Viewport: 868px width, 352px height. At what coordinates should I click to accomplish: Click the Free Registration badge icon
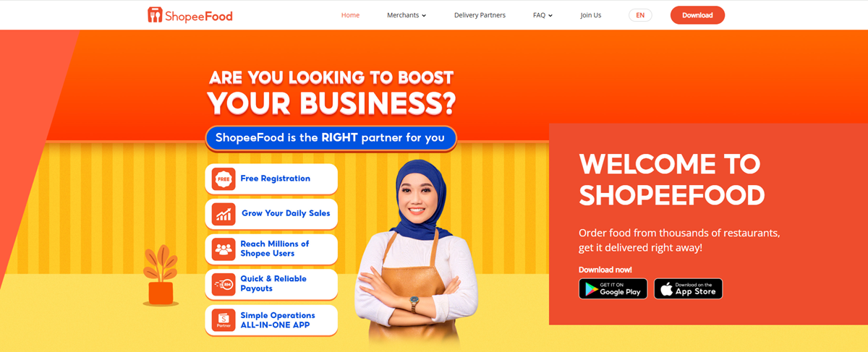point(224,179)
